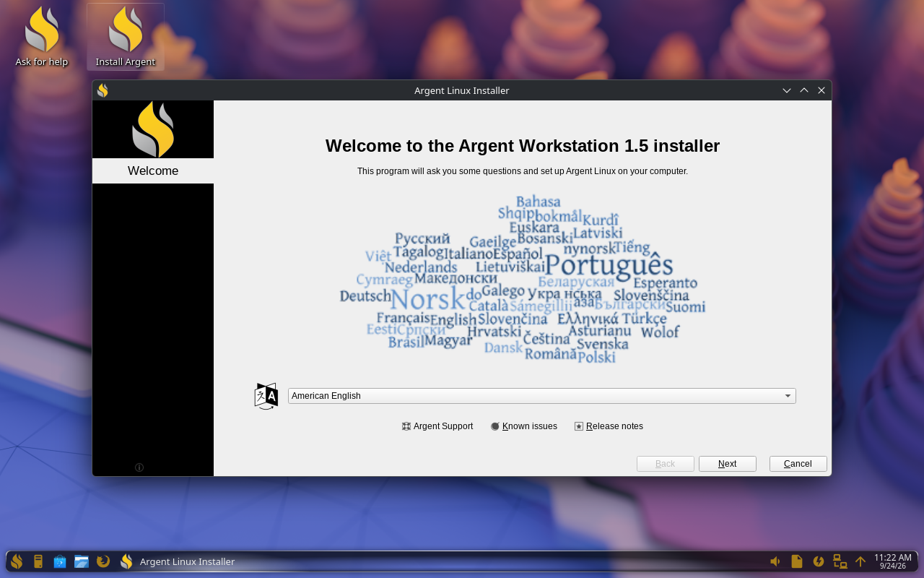Click the installer title bar flame icon
The width and height of the screenshot is (924, 578).
(103, 90)
